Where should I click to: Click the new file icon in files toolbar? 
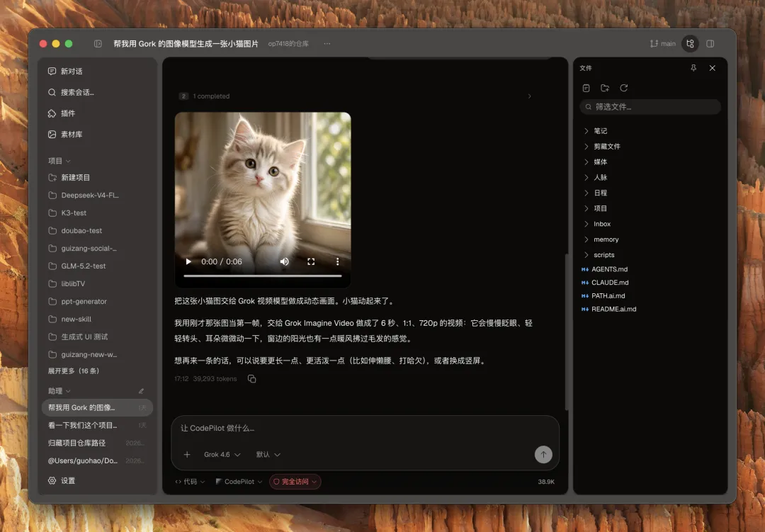click(586, 88)
